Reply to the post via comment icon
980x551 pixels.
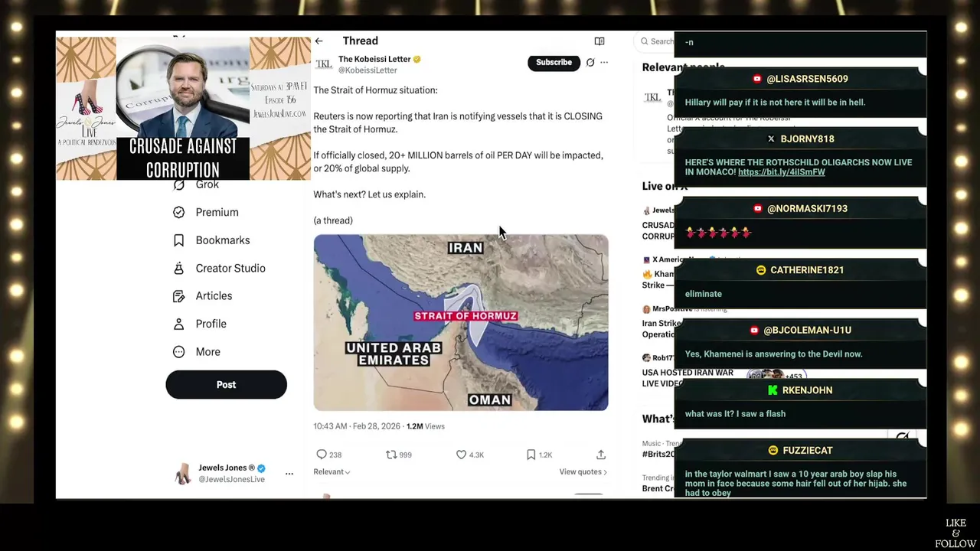pyautogui.click(x=322, y=455)
